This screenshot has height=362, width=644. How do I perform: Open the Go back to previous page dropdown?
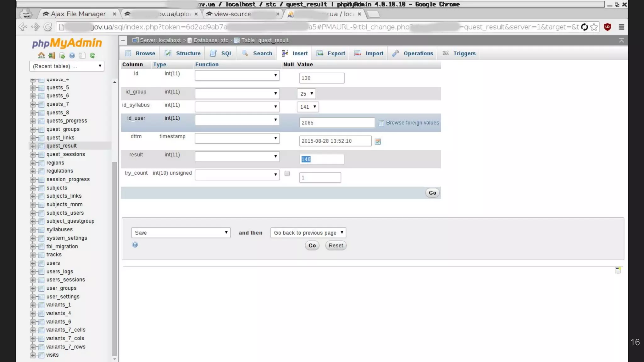pyautogui.click(x=308, y=233)
